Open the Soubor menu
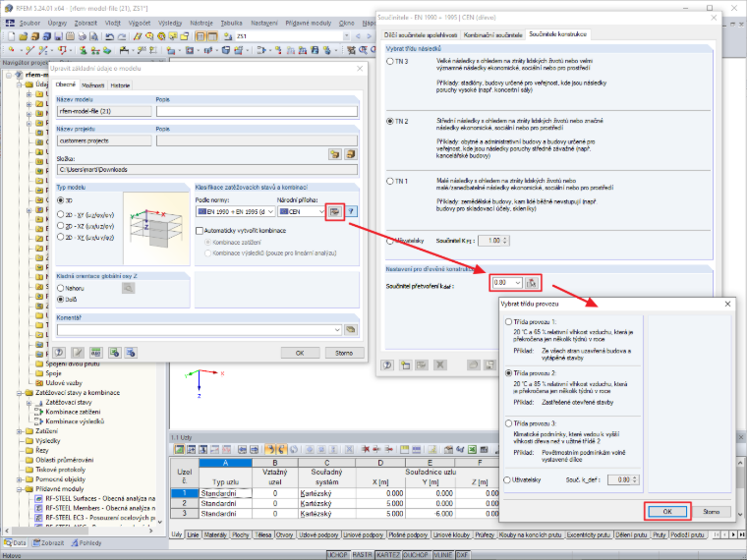The image size is (747, 560). 29,23
